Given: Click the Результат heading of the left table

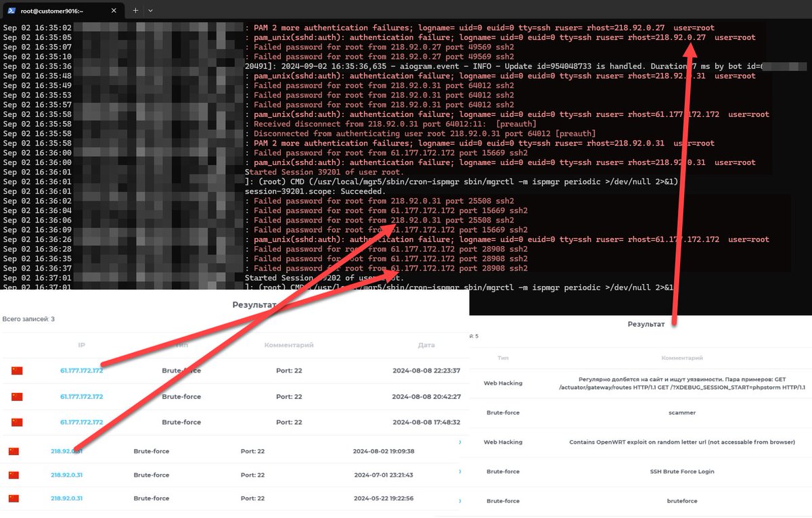Looking at the screenshot, I should point(254,305).
